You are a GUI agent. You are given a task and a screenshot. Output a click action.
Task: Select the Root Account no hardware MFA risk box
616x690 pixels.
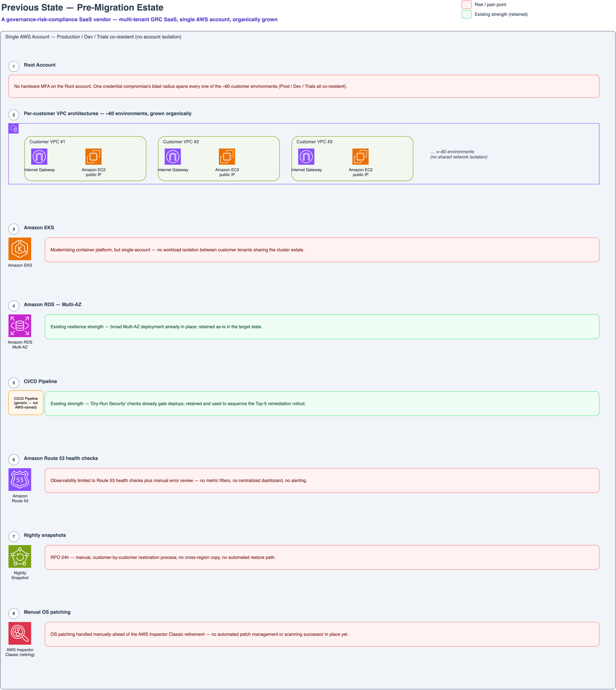pyautogui.click(x=304, y=86)
